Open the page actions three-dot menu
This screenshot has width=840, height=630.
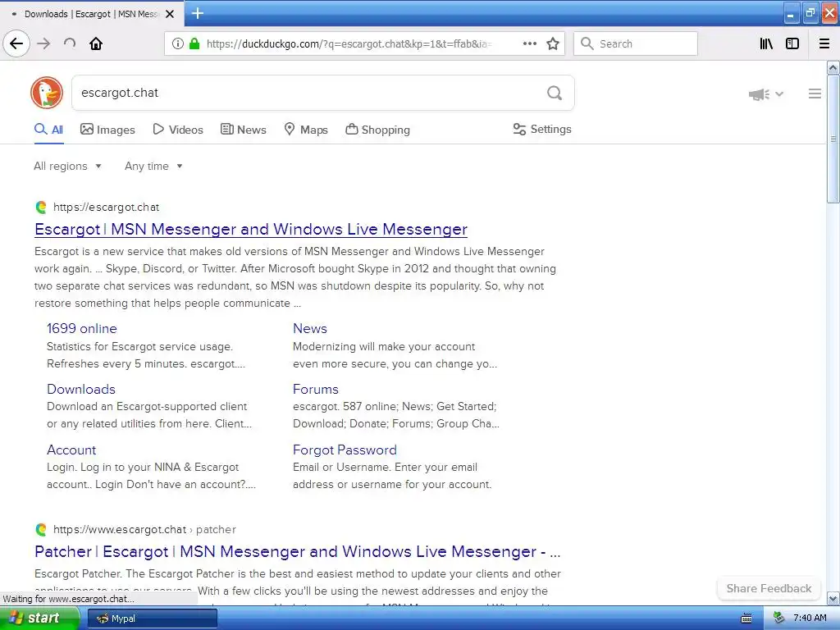(530, 43)
